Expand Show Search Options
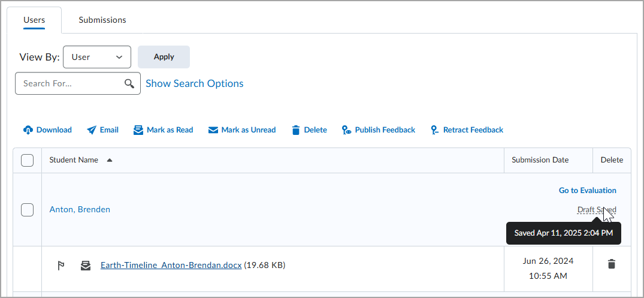644x298 pixels. click(195, 83)
